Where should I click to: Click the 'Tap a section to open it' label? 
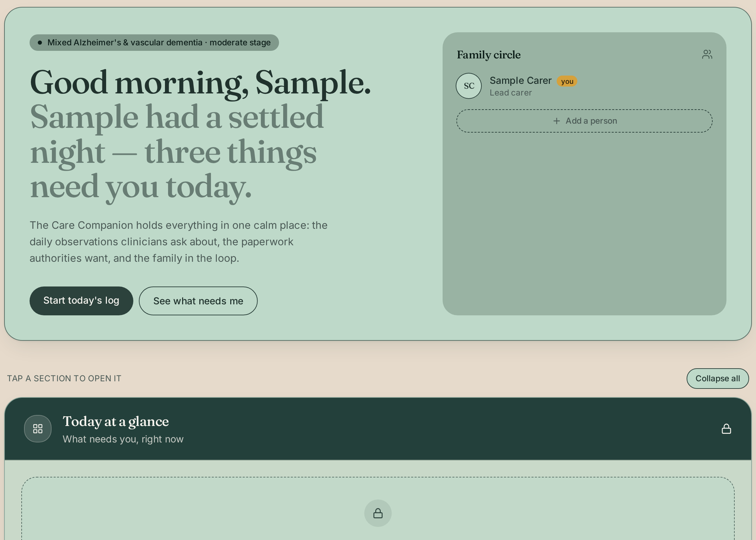click(64, 378)
